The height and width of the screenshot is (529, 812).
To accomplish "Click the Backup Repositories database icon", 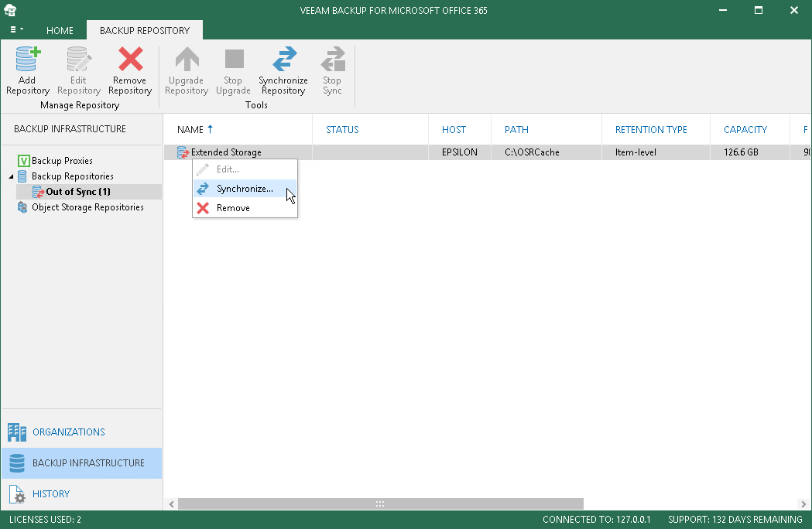I will 22,176.
